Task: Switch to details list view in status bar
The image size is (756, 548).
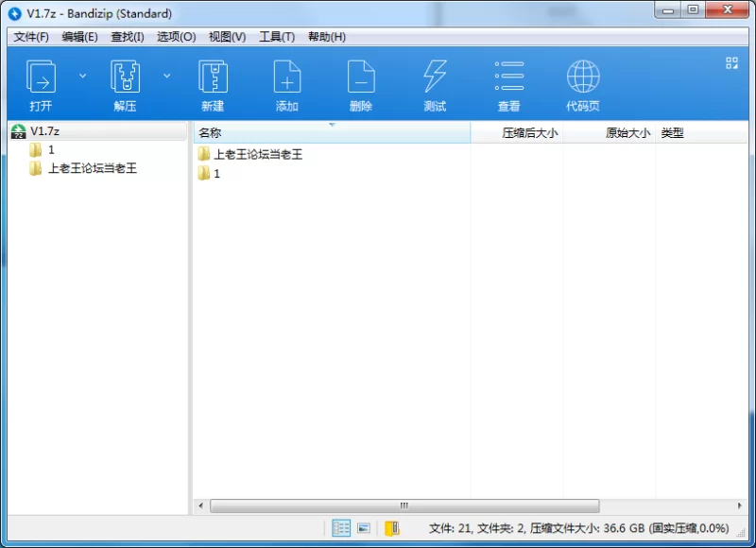Action: tap(341, 528)
